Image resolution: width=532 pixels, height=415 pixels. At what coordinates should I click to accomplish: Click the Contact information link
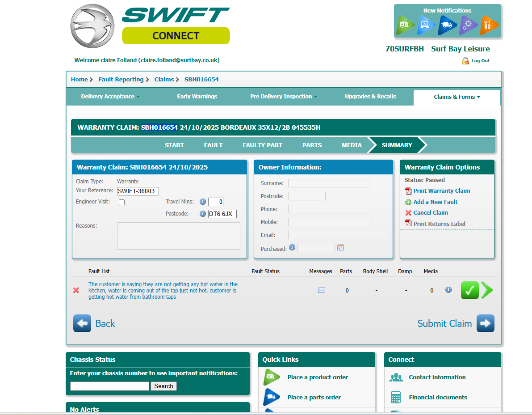tap(437, 377)
